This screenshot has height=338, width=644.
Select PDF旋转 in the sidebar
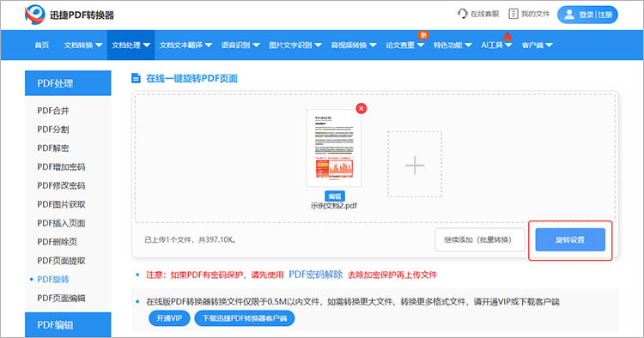click(x=53, y=280)
